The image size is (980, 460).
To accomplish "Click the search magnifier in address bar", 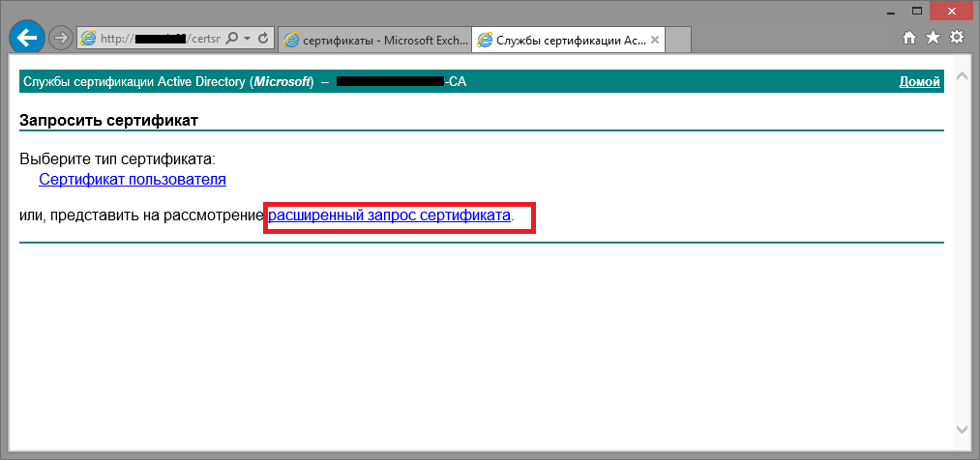I will [x=231, y=38].
